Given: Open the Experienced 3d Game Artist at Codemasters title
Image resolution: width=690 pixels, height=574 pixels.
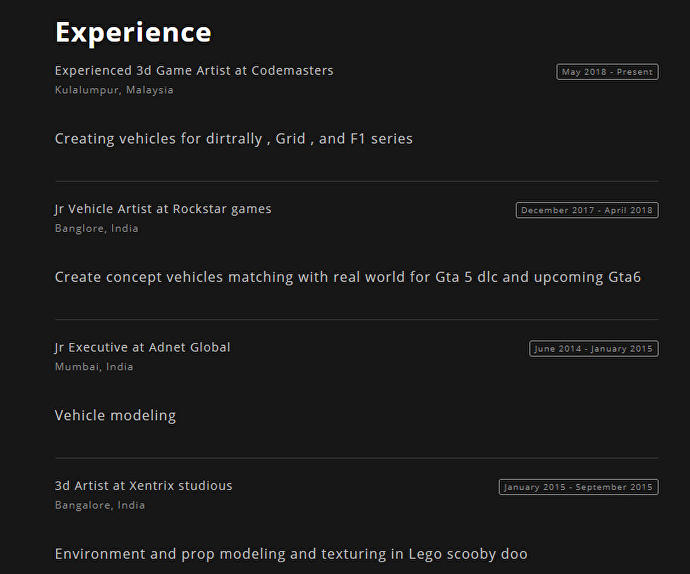Looking at the screenshot, I should point(194,71).
